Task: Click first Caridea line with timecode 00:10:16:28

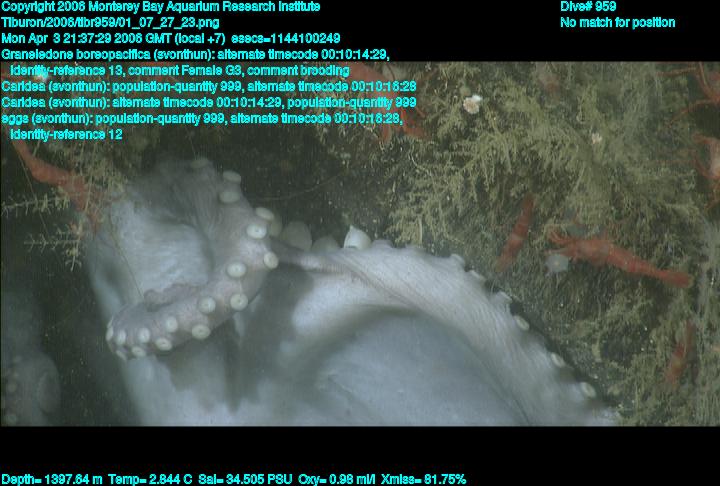Action: (x=209, y=86)
